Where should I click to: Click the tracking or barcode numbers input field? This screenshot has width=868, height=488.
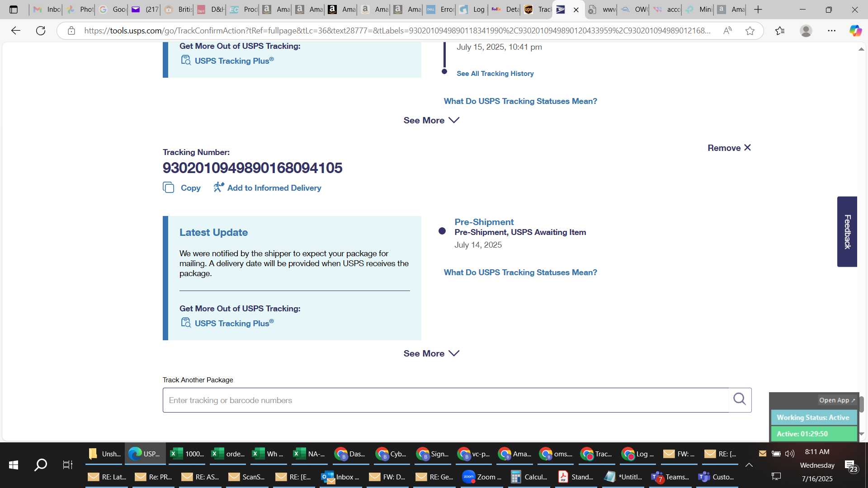[x=446, y=400]
